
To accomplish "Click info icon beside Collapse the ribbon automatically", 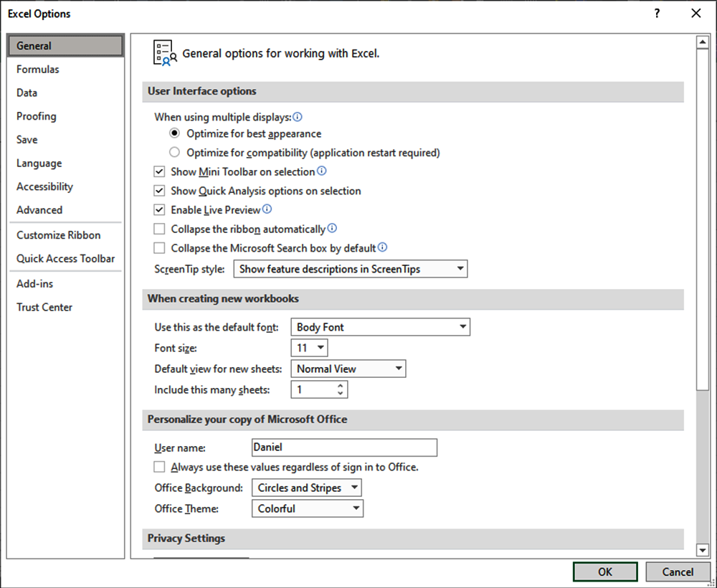I will click(x=332, y=229).
